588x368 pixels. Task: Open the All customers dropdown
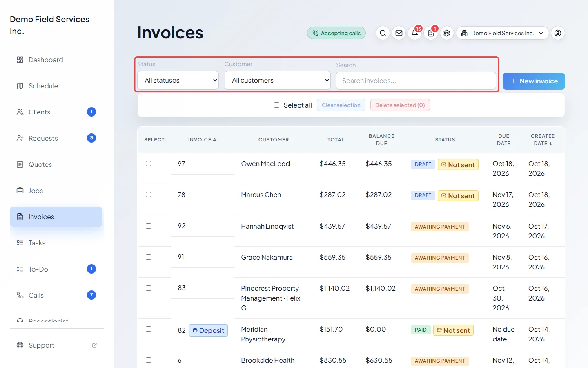click(278, 80)
